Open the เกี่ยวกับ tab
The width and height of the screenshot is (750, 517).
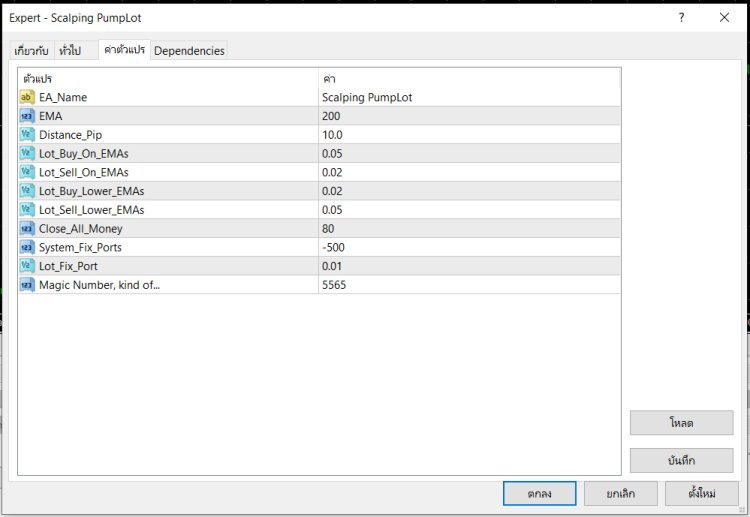[x=31, y=51]
